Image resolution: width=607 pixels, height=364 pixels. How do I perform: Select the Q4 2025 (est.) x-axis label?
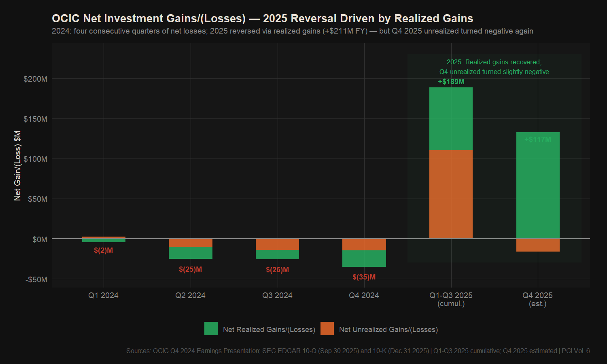537,299
